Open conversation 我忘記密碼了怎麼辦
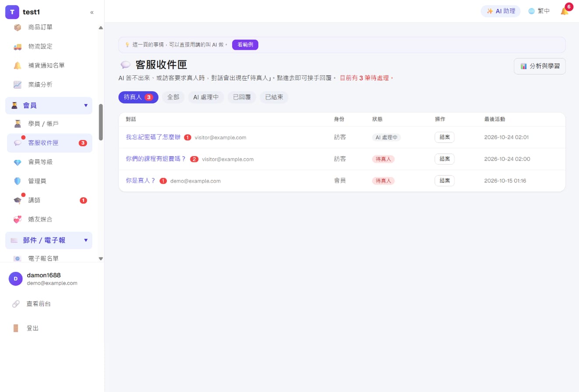This screenshot has width=579, height=392. point(153,137)
